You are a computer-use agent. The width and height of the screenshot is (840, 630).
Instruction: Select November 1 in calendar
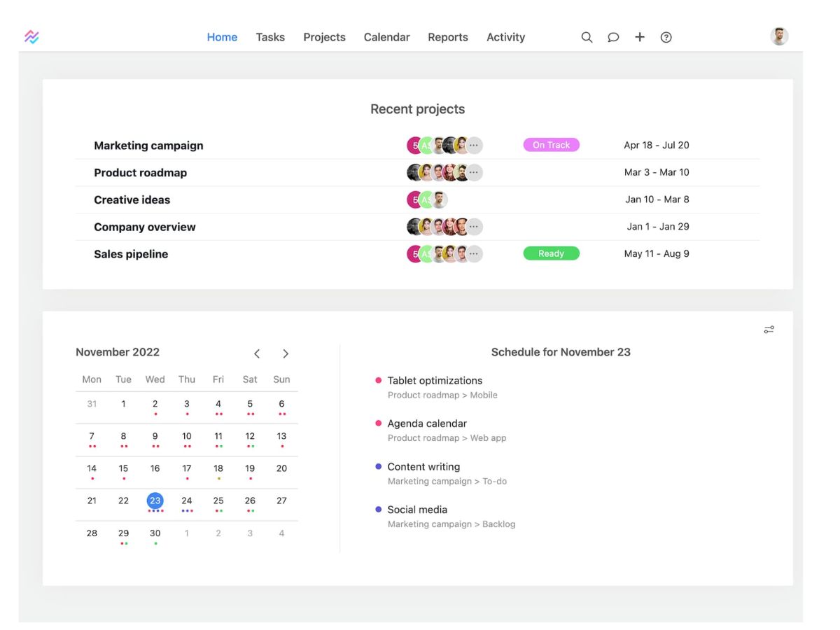pyautogui.click(x=123, y=404)
